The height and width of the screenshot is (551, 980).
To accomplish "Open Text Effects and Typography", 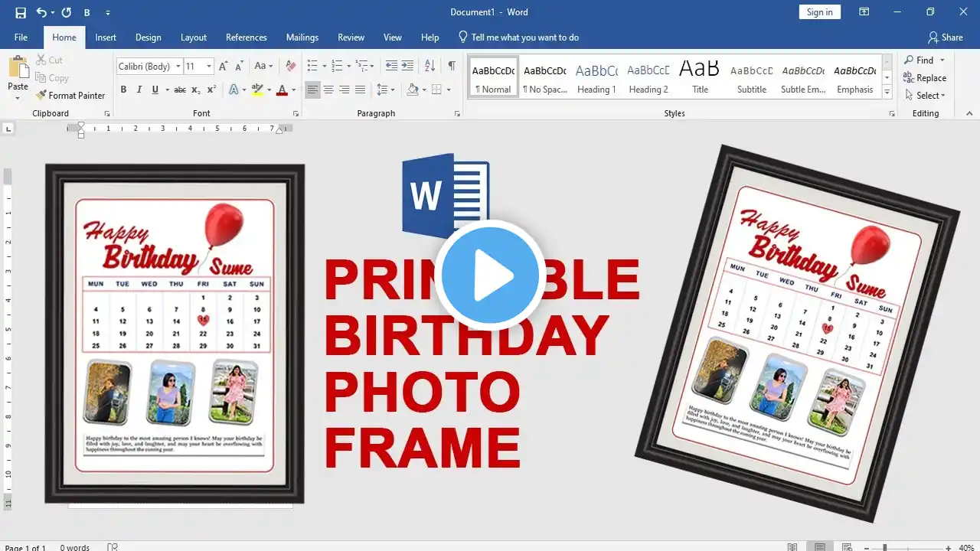I will 234,90.
